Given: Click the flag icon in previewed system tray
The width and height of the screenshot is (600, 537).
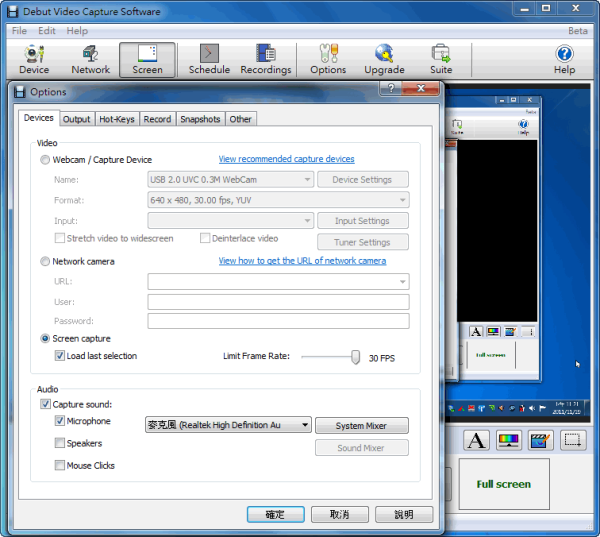Looking at the screenshot, I should [542, 408].
